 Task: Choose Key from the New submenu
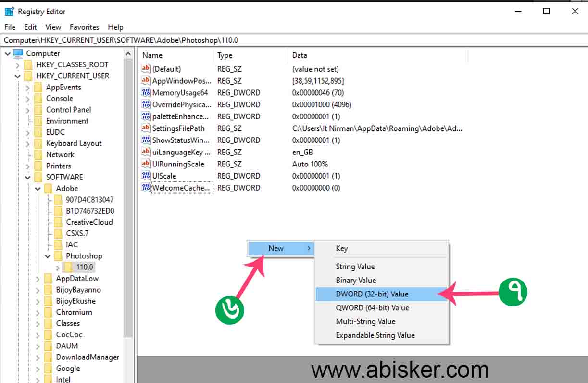click(x=381, y=249)
